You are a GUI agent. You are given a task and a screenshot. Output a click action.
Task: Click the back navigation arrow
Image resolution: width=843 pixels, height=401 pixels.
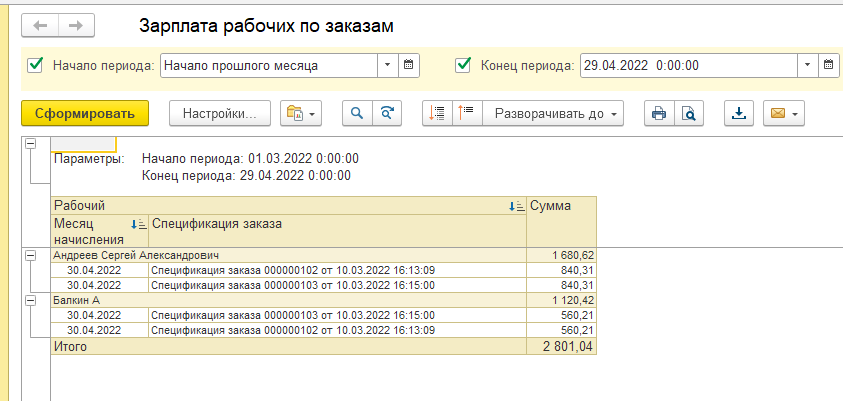click(40, 26)
